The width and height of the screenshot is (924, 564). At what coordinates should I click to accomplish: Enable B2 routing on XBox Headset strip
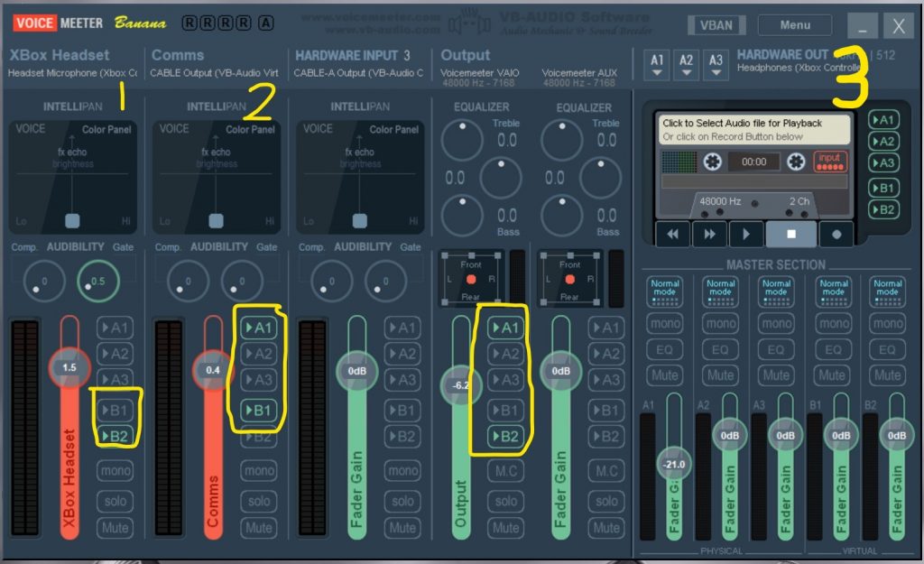pyautogui.click(x=115, y=436)
